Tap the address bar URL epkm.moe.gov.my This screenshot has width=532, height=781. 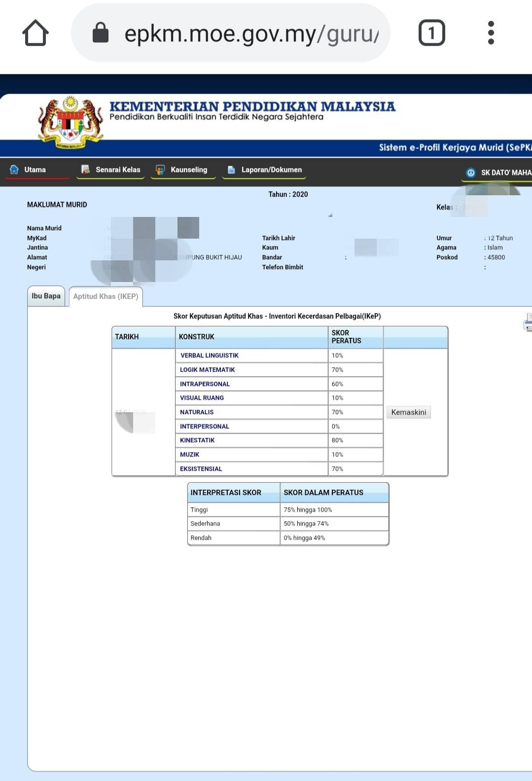(251, 34)
